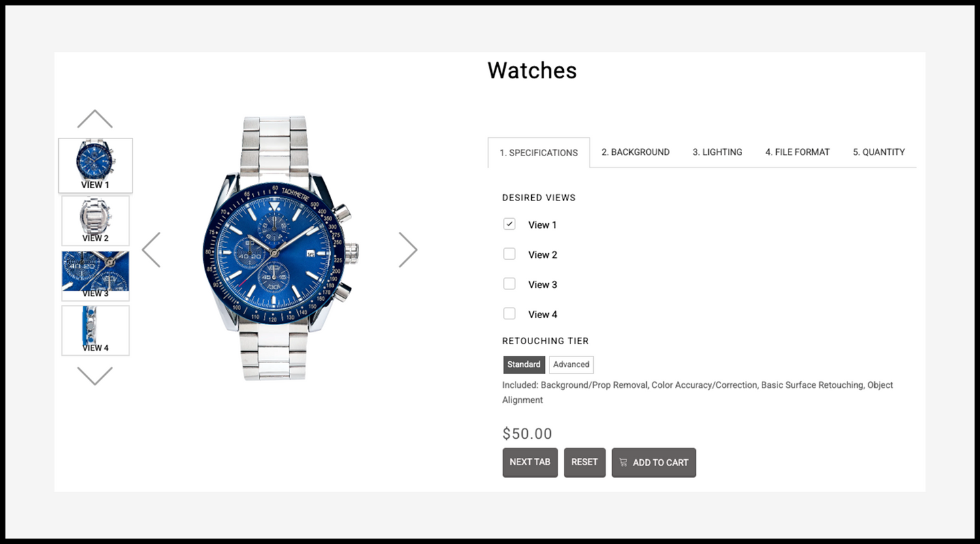Uncheck the View 1 checkbox
Image resolution: width=980 pixels, height=544 pixels.
click(510, 224)
